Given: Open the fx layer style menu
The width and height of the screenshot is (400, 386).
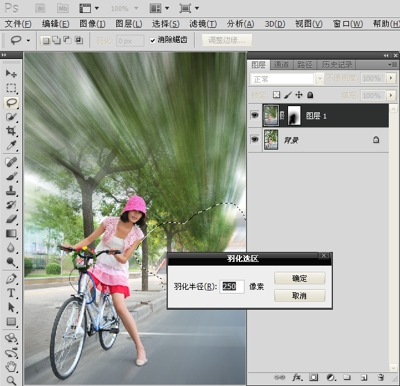Looking at the screenshot, I should [x=297, y=377].
